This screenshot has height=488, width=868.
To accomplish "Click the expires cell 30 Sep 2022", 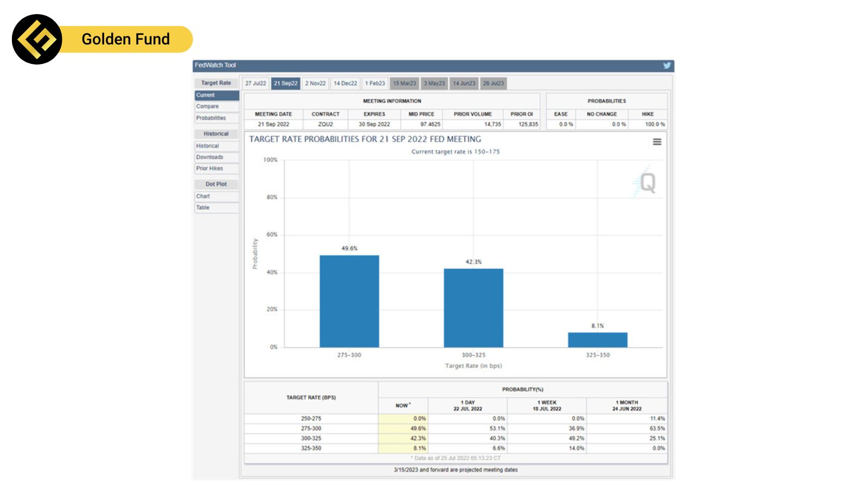I will (x=374, y=125).
